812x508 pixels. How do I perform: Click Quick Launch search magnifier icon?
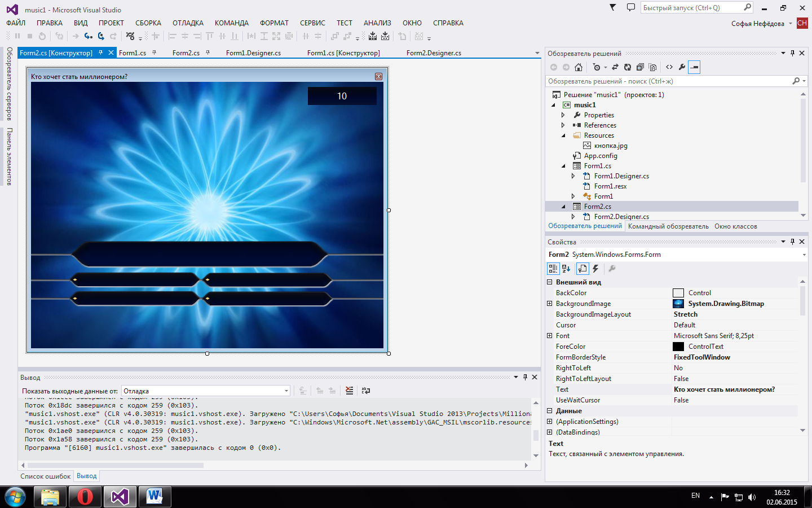(747, 7)
